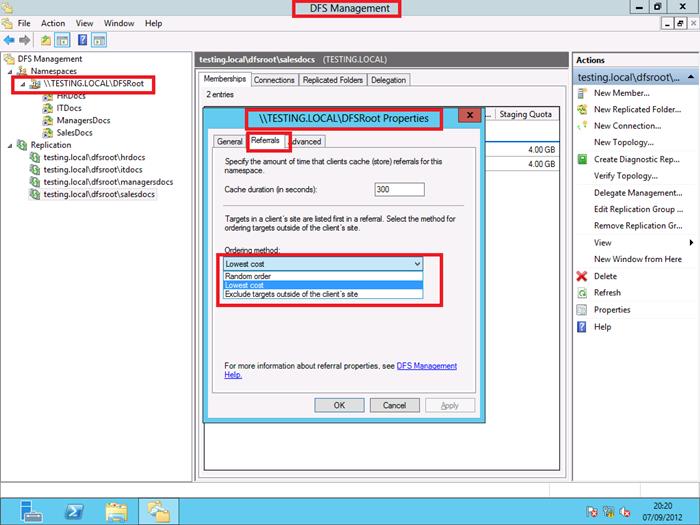Viewport: 700px width, 525px height.
Task: Open the Action menu
Action: click(x=53, y=22)
